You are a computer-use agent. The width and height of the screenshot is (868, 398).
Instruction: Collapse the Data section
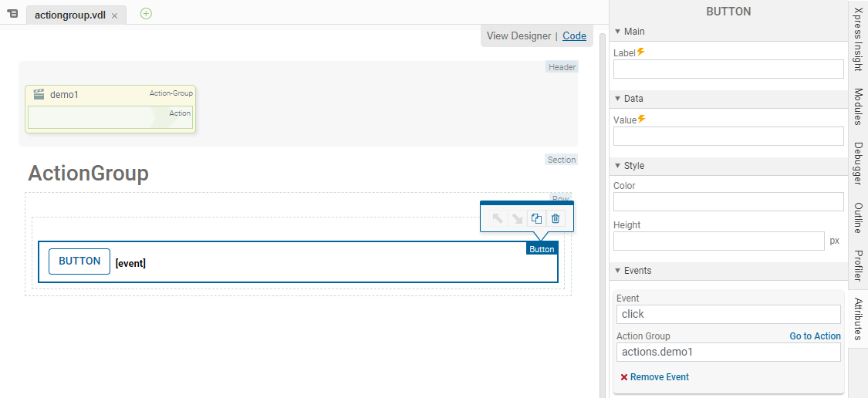[x=617, y=99]
